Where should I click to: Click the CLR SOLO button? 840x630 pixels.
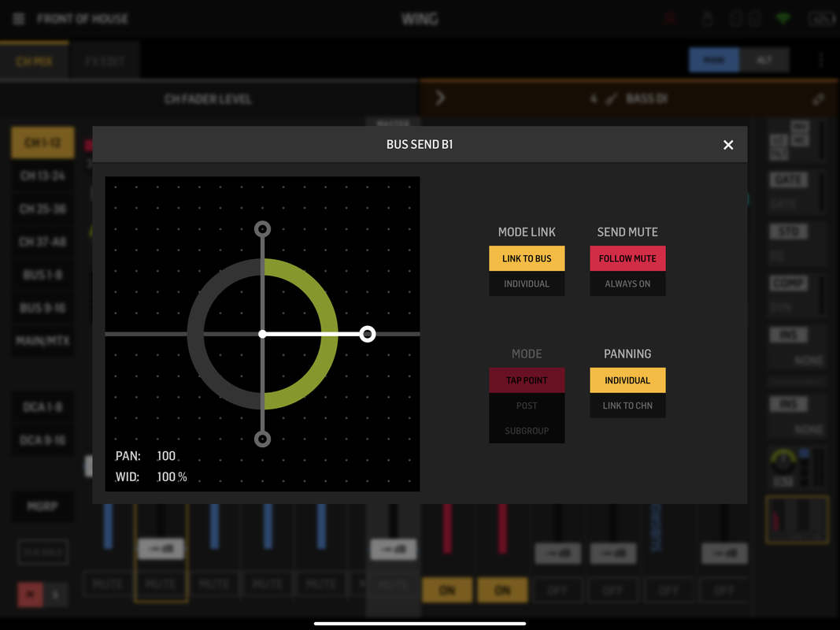pos(43,552)
